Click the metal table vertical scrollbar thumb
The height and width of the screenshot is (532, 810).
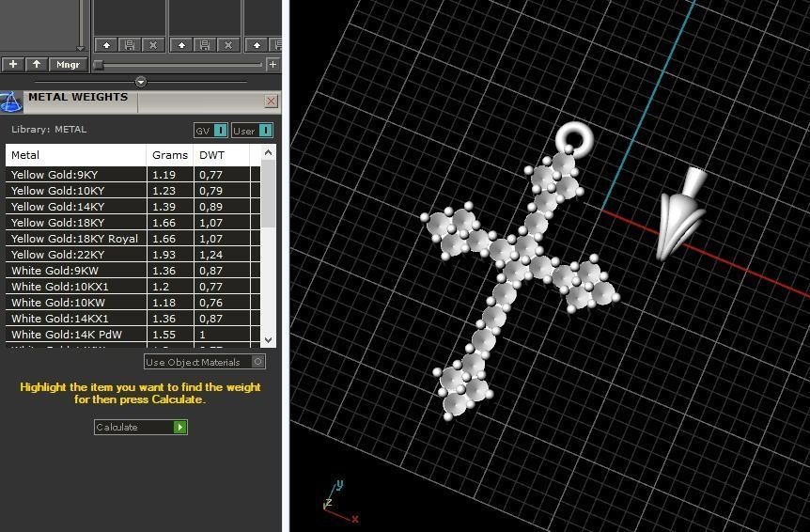pyautogui.click(x=268, y=194)
